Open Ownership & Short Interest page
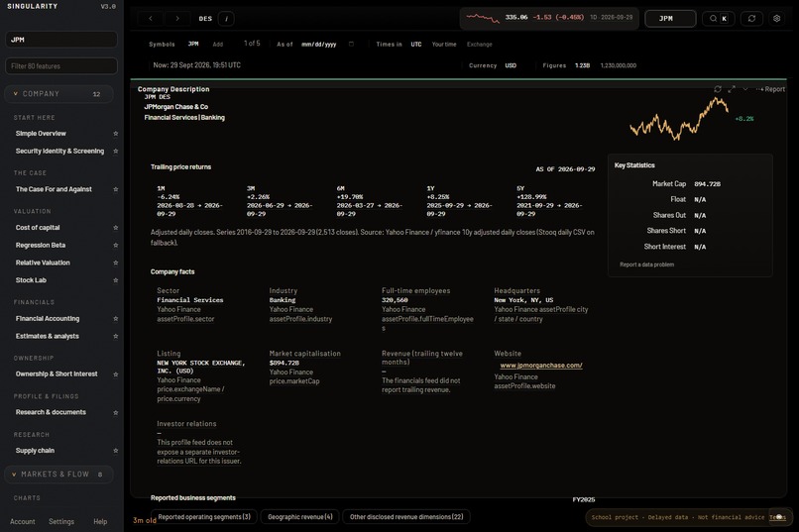Viewport: 799px width, 532px height. [57, 374]
